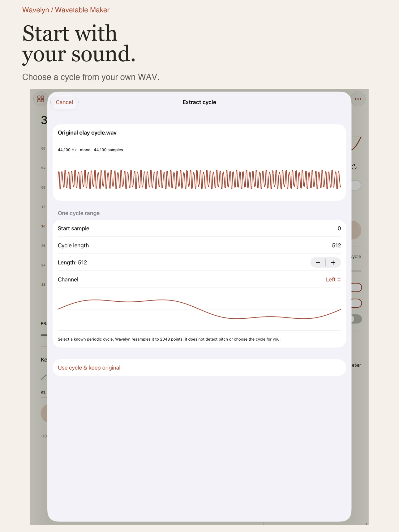Click the 44,100 Hz mono sample info
Image resolution: width=399 pixels, height=532 pixels.
click(x=90, y=150)
